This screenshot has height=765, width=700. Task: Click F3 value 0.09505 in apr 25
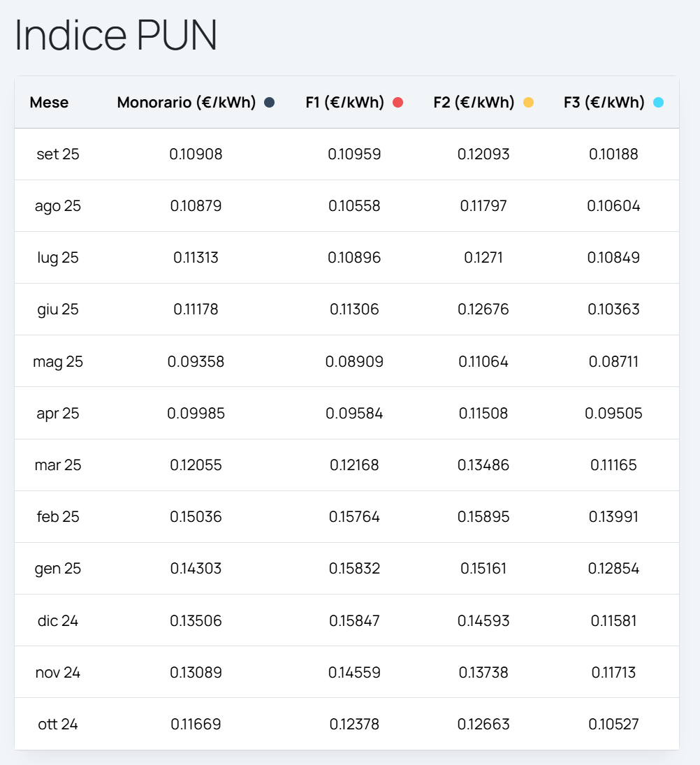click(613, 414)
